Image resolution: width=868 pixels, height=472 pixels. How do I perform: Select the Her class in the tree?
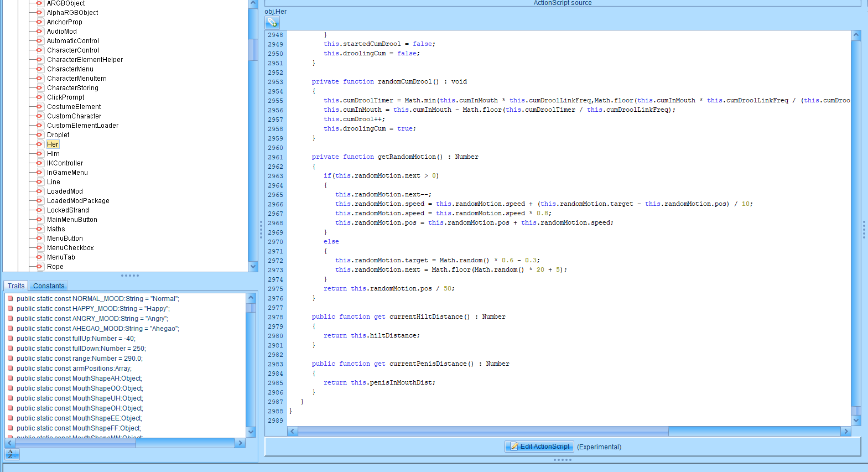coord(53,144)
